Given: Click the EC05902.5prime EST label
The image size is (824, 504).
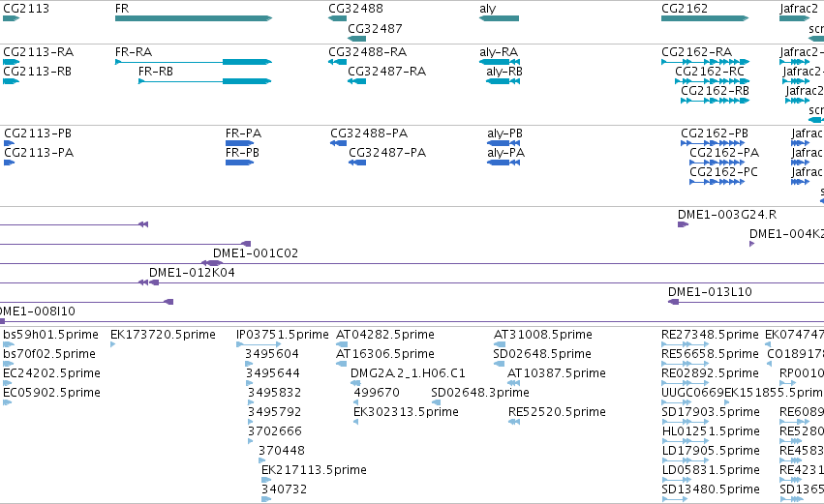Looking at the screenshot, I should pyautogui.click(x=51, y=393).
